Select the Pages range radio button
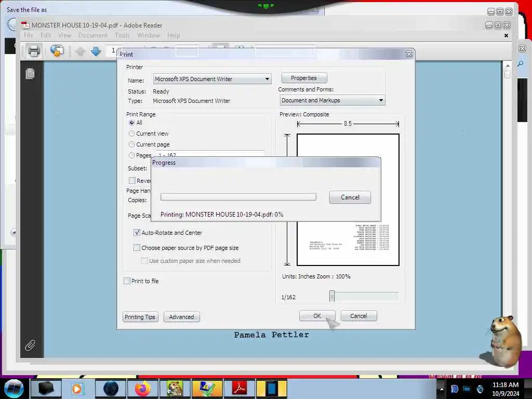The height and width of the screenshot is (399, 532). 131,155
